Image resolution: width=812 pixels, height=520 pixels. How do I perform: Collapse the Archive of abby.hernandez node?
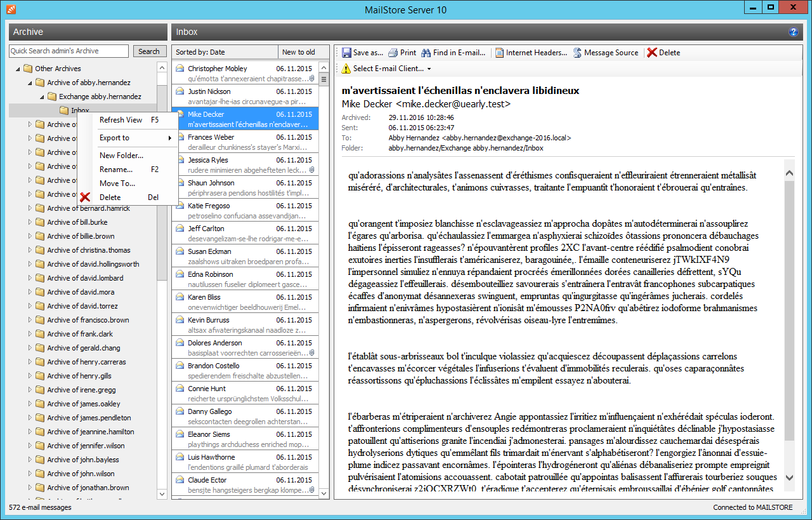click(x=29, y=83)
